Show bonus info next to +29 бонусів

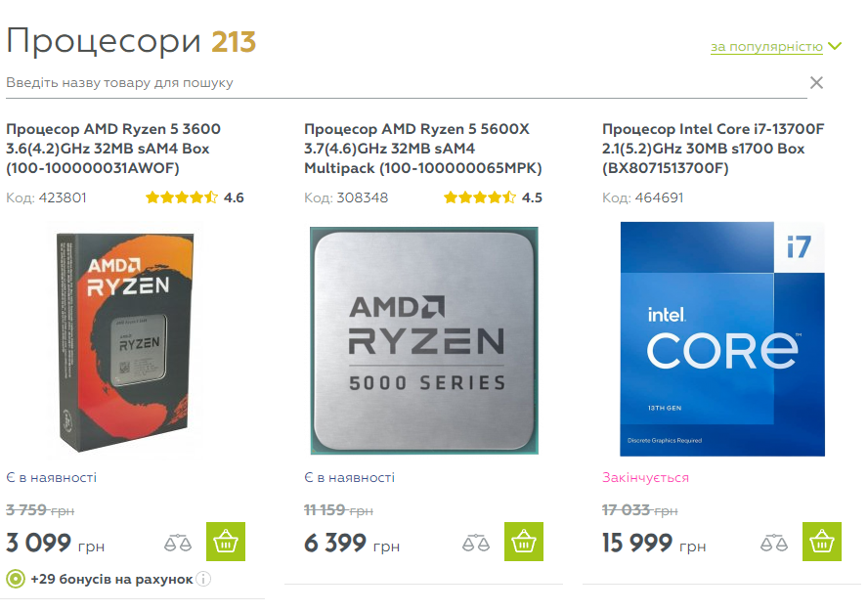[x=203, y=580]
